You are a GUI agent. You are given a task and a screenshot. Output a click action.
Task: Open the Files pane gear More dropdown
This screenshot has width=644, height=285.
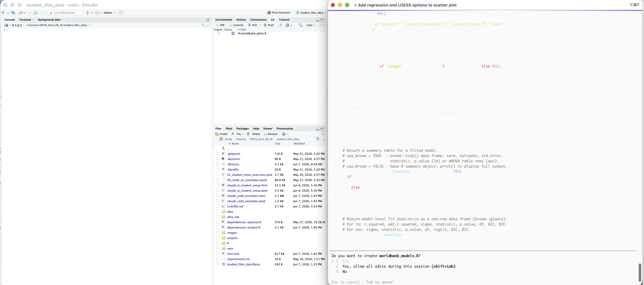point(285,134)
